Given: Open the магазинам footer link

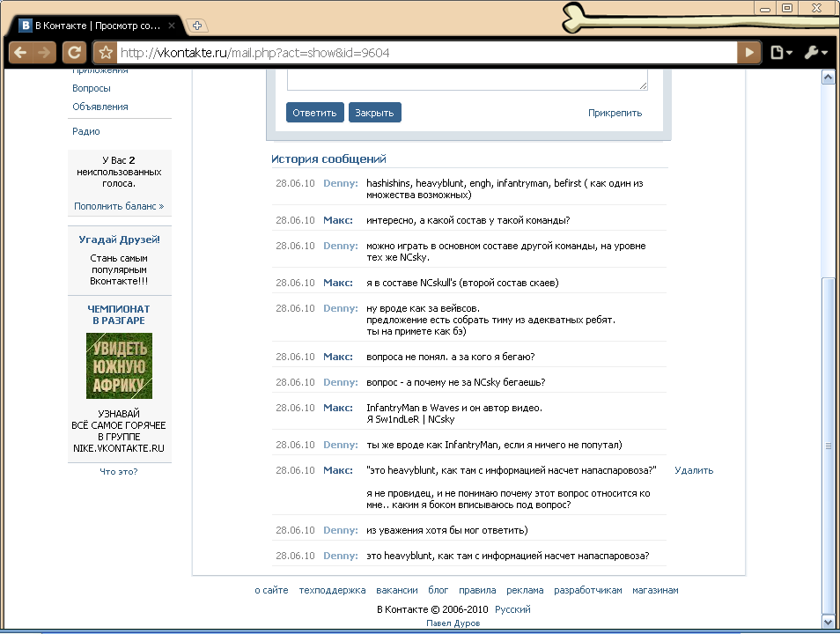Looking at the screenshot, I should 655,590.
